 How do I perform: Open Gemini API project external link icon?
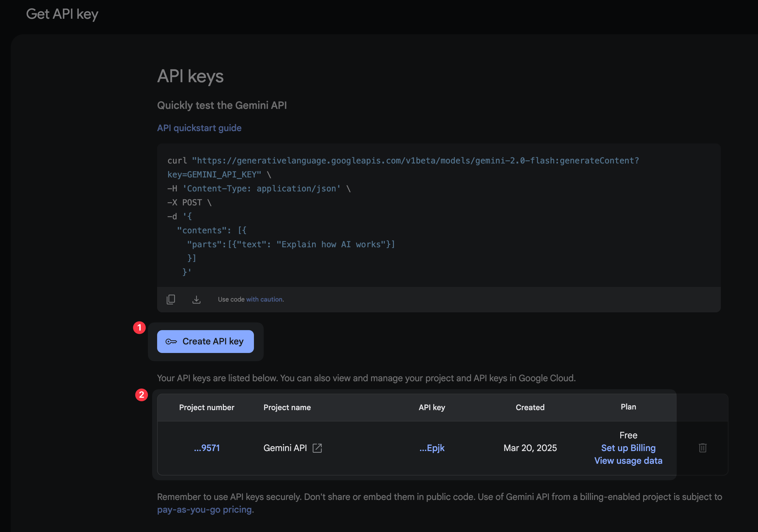(317, 448)
